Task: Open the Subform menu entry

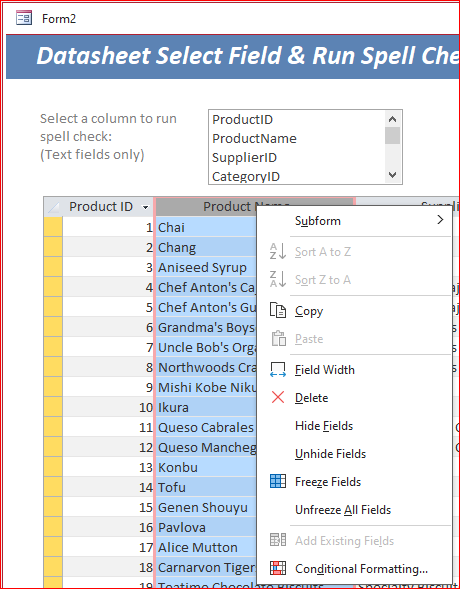Action: point(355,220)
